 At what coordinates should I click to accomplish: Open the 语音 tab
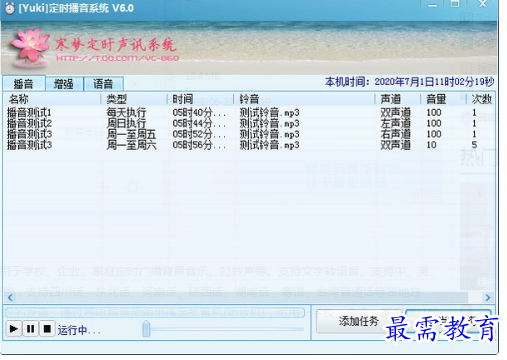tap(103, 84)
